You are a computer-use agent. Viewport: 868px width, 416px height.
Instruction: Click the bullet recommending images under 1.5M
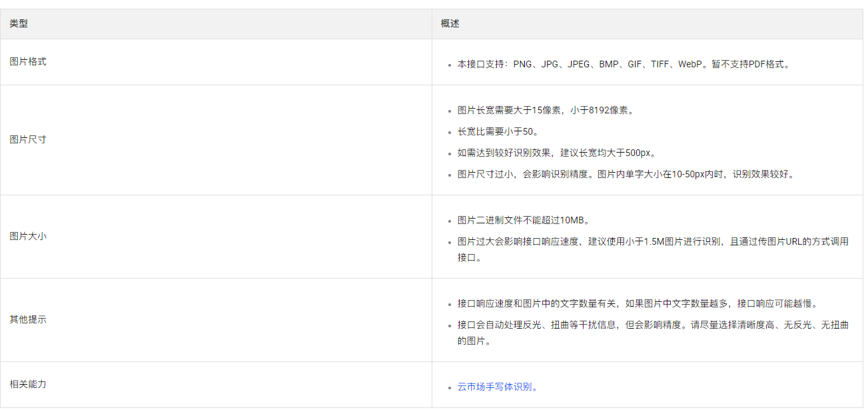point(653,241)
